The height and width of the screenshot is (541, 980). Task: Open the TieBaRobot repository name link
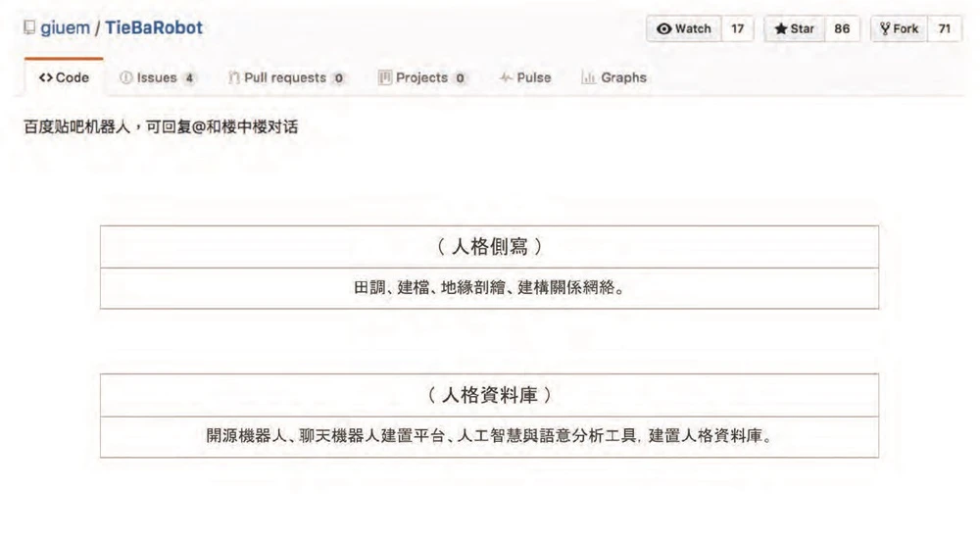tap(153, 28)
